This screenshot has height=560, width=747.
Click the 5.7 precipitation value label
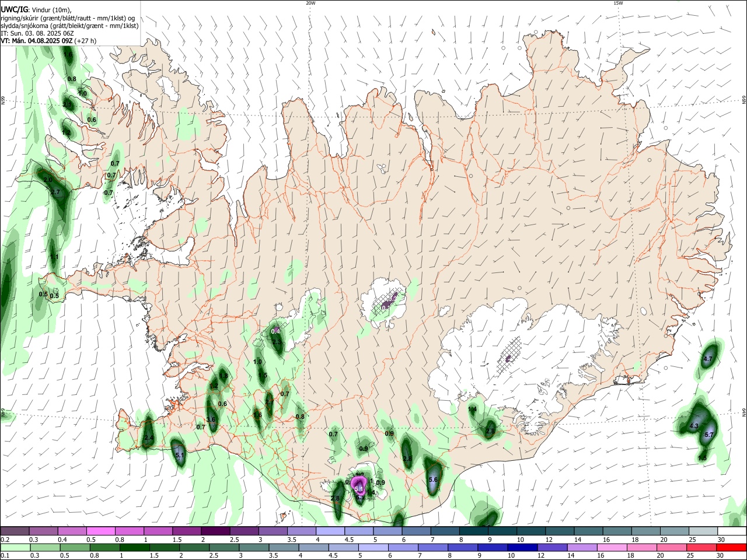coord(709,435)
